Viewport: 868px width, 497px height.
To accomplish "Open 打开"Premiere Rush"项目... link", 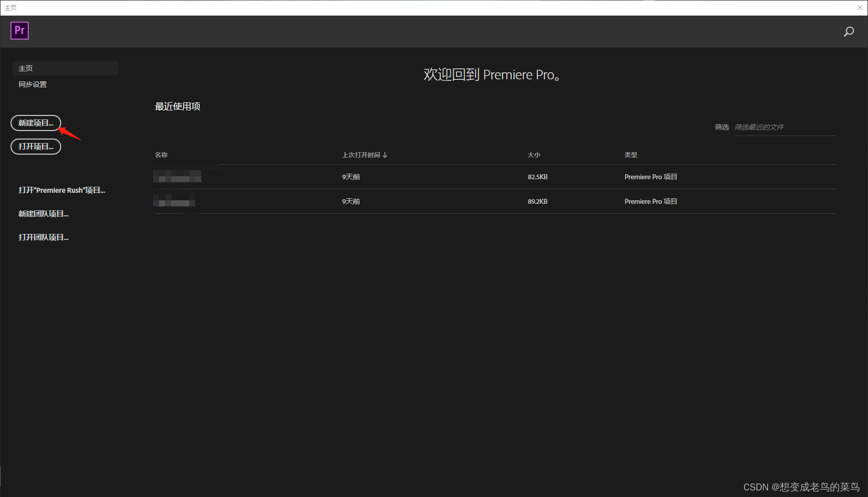I will [x=62, y=190].
